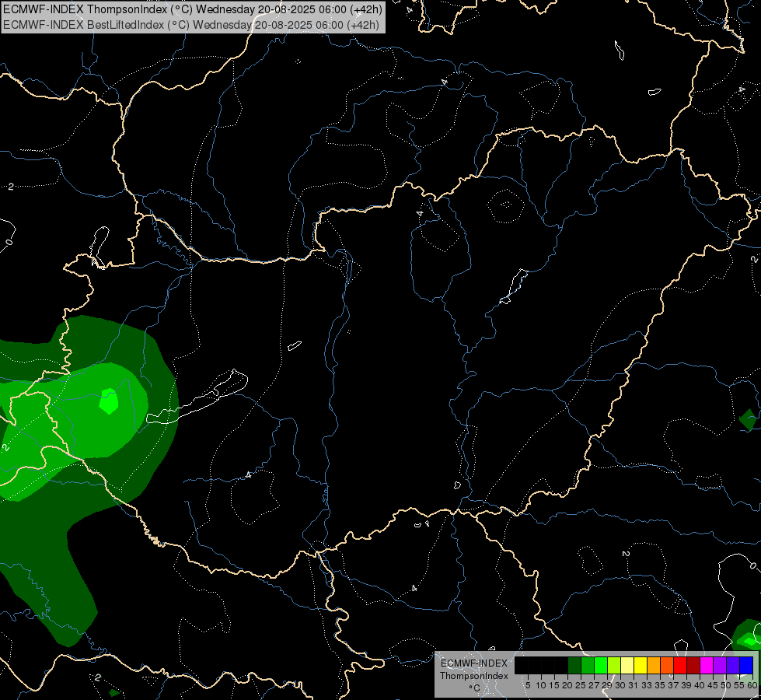Select the magenta 40-45 legend swatch
This screenshot has height=700, width=761.
point(707,665)
